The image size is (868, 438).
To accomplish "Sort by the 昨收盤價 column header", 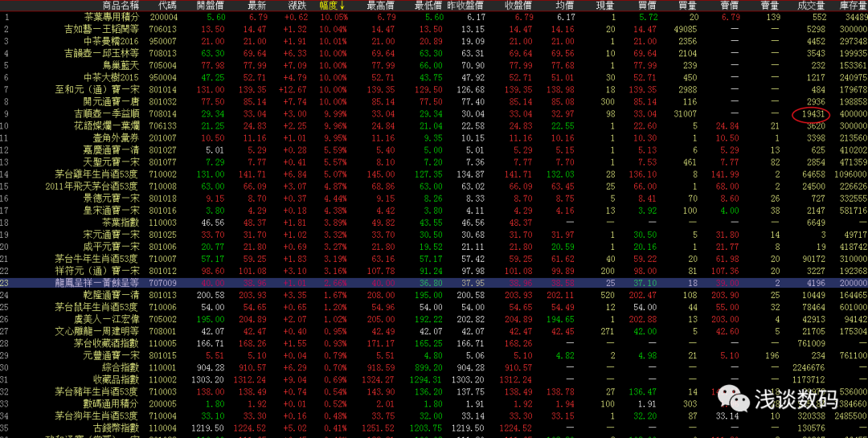I will pyautogui.click(x=467, y=6).
